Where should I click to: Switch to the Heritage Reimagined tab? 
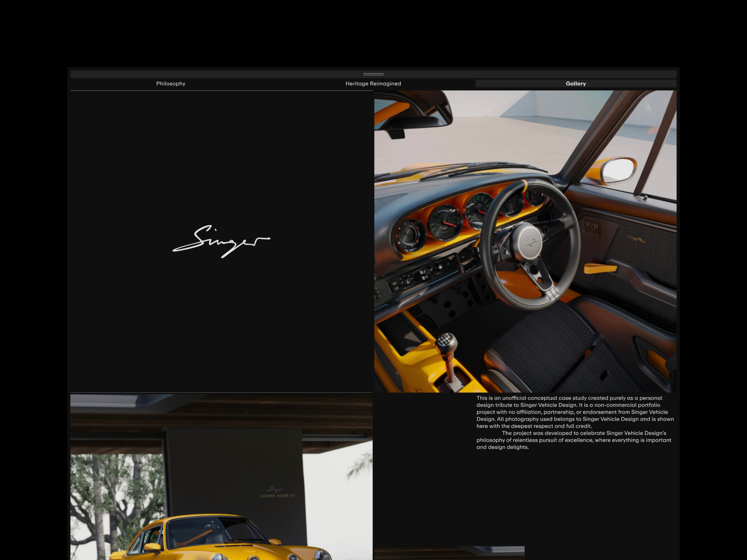click(x=373, y=83)
